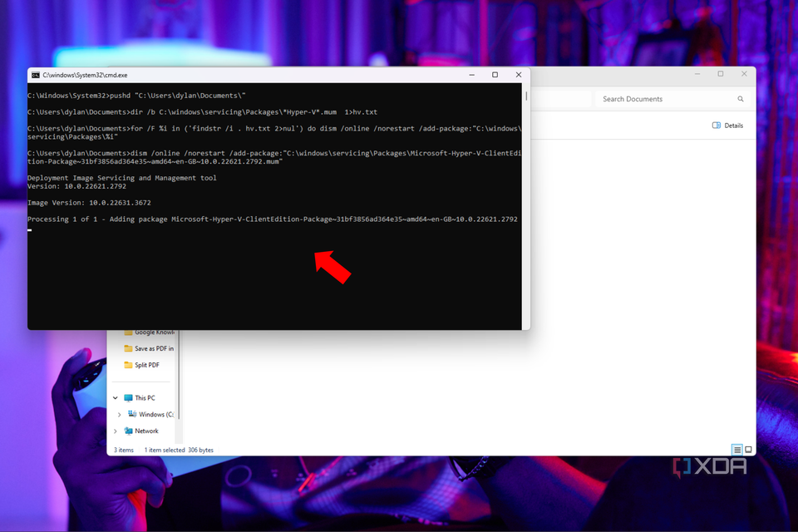The height and width of the screenshot is (532, 798).
Task: Select the Windows (C:) drive
Action: (150, 415)
